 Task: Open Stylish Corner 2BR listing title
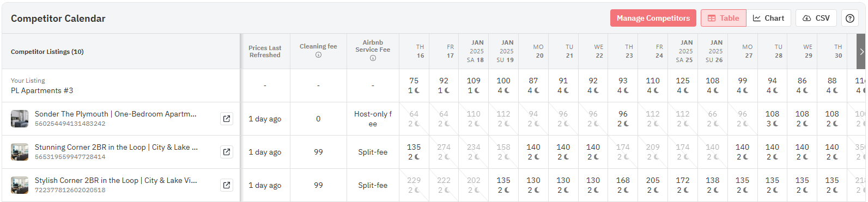pos(116,180)
